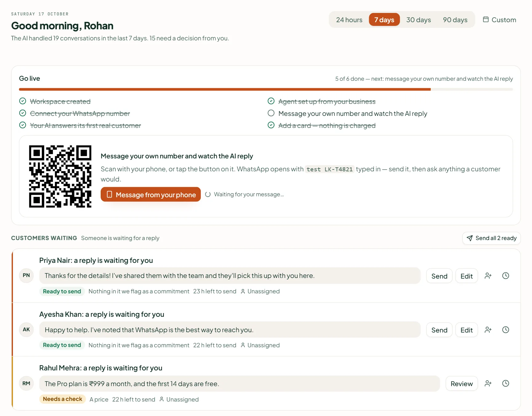The height and width of the screenshot is (416, 532).
Task: Click assign icon in Ayesha Khan row
Action: point(488,330)
